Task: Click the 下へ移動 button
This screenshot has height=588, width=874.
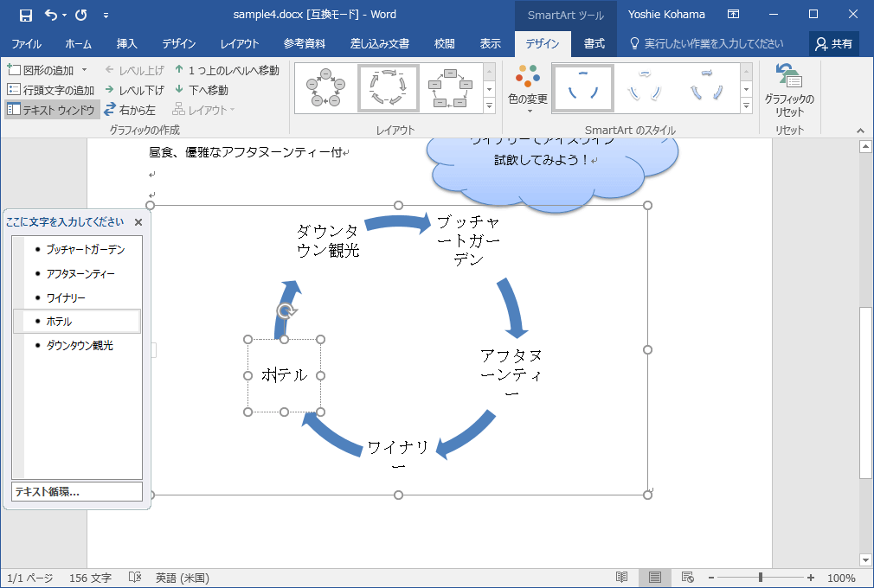Action: coord(202,90)
